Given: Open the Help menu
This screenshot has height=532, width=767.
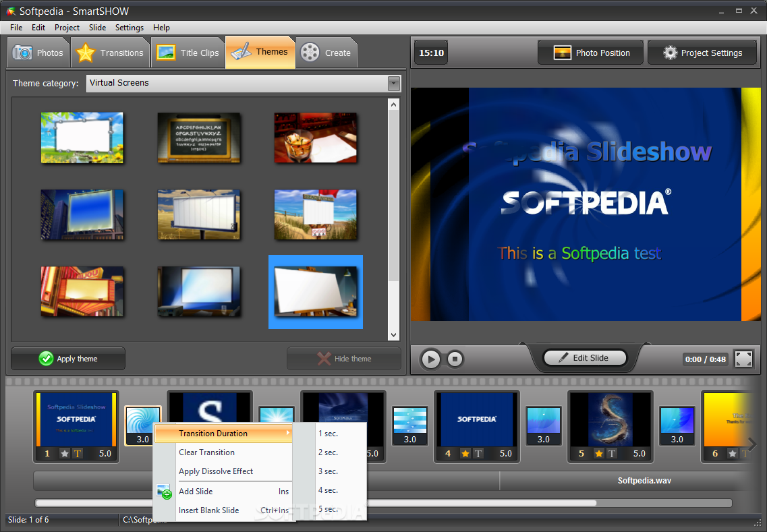Looking at the screenshot, I should [161, 28].
